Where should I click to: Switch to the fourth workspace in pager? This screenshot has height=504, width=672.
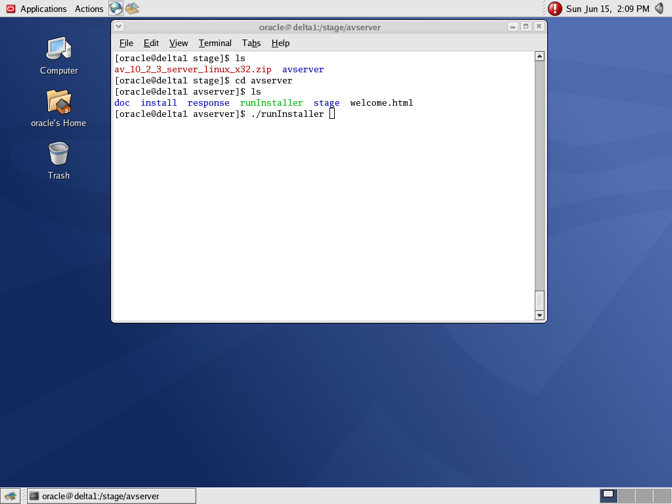[662, 496]
